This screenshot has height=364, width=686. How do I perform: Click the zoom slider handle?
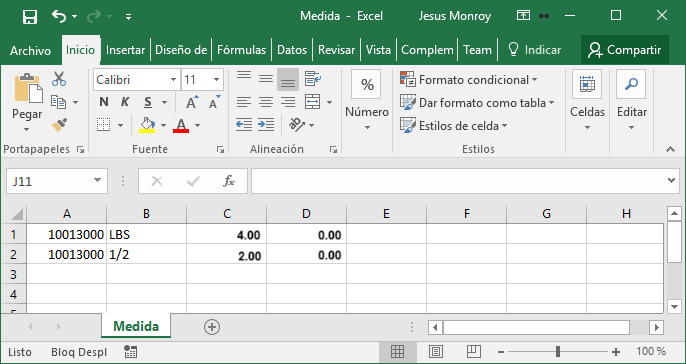click(558, 351)
